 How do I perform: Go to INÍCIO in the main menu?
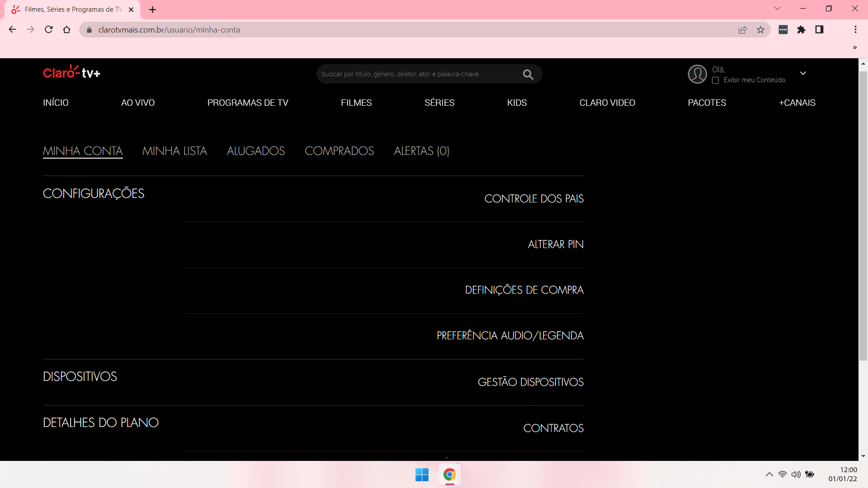(x=56, y=103)
